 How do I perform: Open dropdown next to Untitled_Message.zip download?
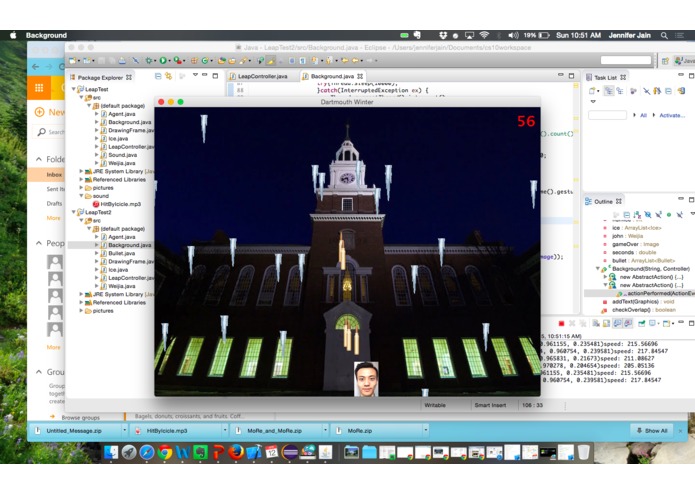pos(124,430)
